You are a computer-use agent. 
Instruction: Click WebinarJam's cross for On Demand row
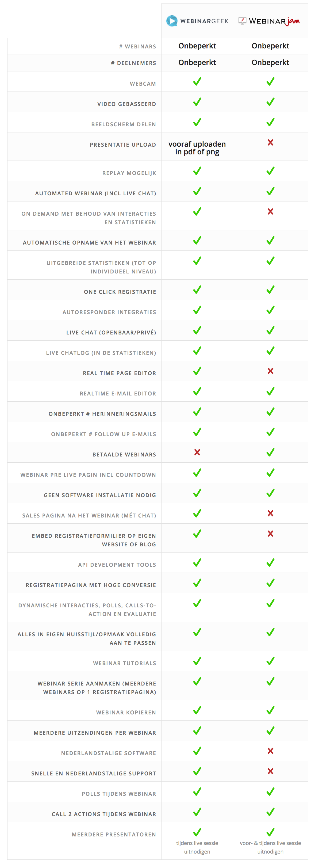click(270, 211)
